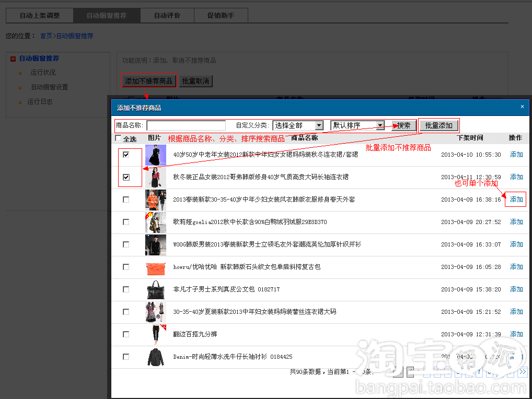Click 添加 for 40岁50岁中老年女装 row
This screenshot has height=399, width=532.
click(x=516, y=155)
